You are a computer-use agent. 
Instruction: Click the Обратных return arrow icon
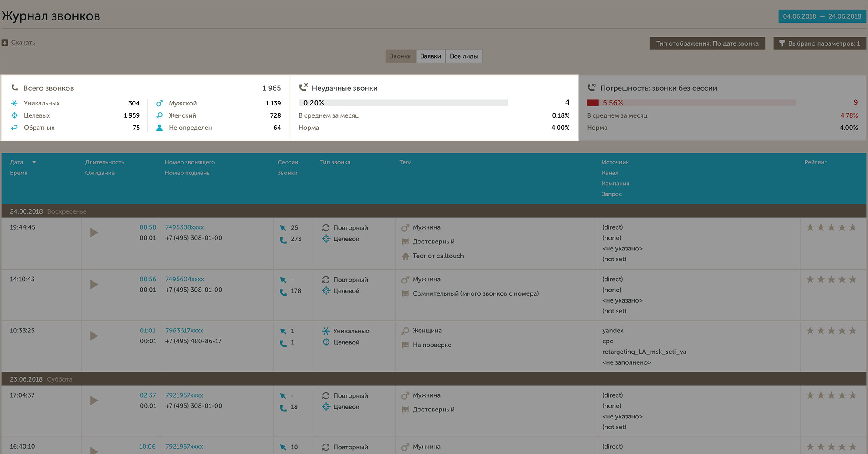pyautogui.click(x=14, y=128)
